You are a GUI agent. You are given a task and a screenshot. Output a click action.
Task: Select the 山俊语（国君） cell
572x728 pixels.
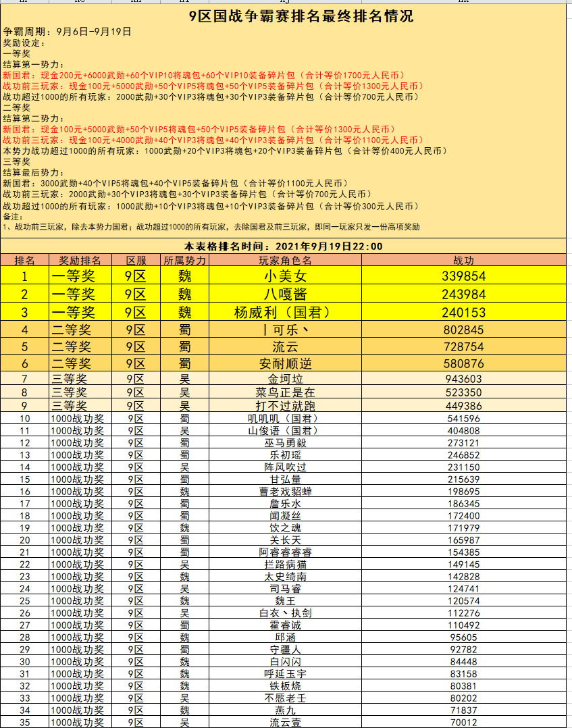[x=285, y=430]
